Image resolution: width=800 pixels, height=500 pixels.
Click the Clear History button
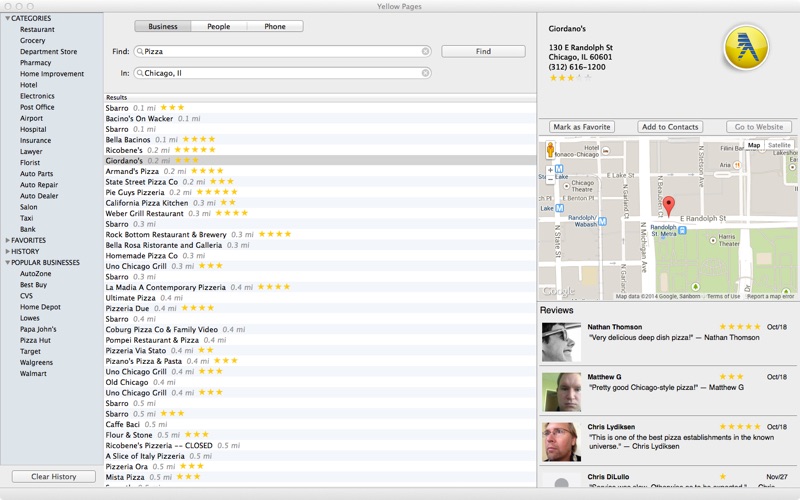coord(54,477)
